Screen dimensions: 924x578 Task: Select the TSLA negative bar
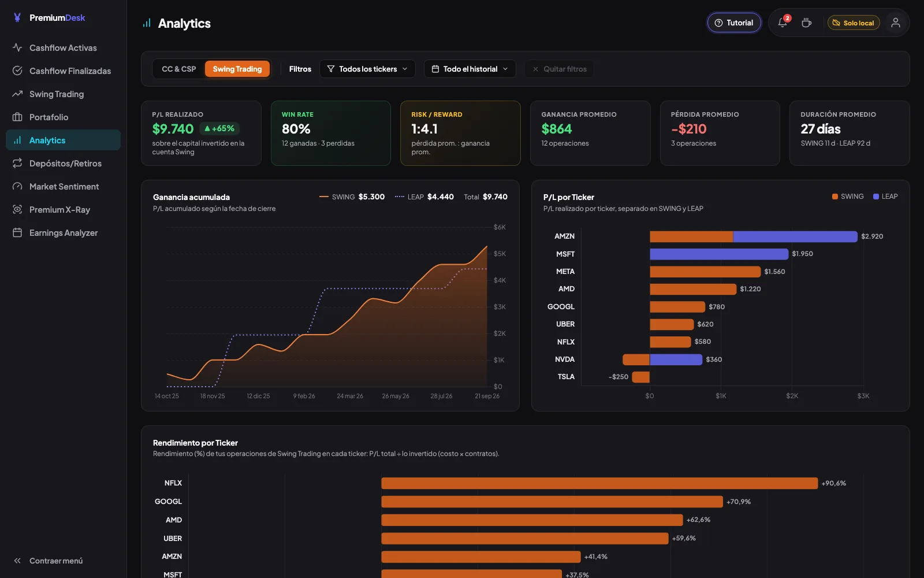641,377
